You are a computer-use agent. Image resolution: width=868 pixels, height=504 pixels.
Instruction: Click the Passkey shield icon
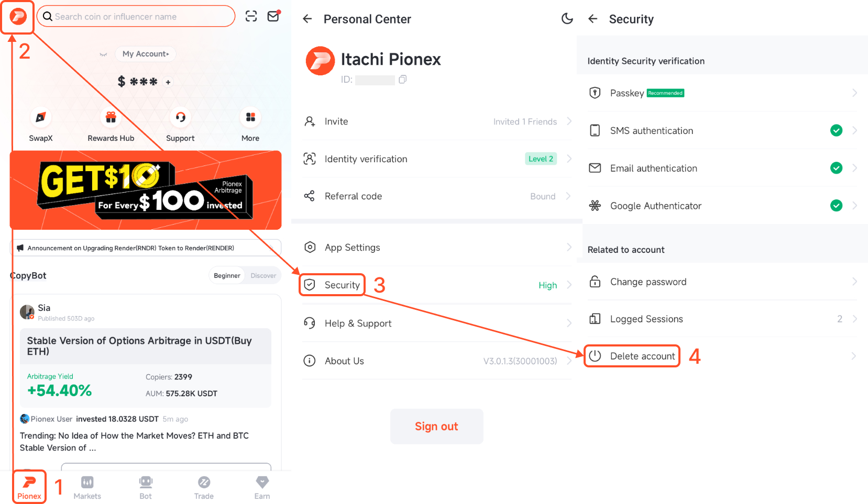tap(595, 93)
